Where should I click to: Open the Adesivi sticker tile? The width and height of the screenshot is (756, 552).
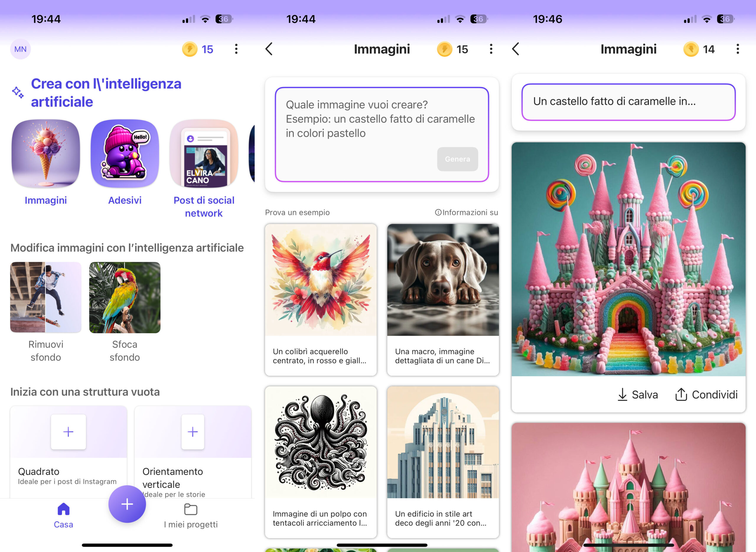point(125,154)
